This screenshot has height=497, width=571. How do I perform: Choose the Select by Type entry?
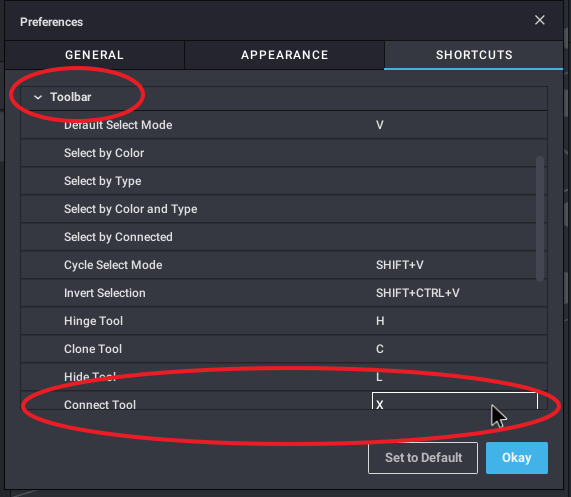click(x=284, y=181)
